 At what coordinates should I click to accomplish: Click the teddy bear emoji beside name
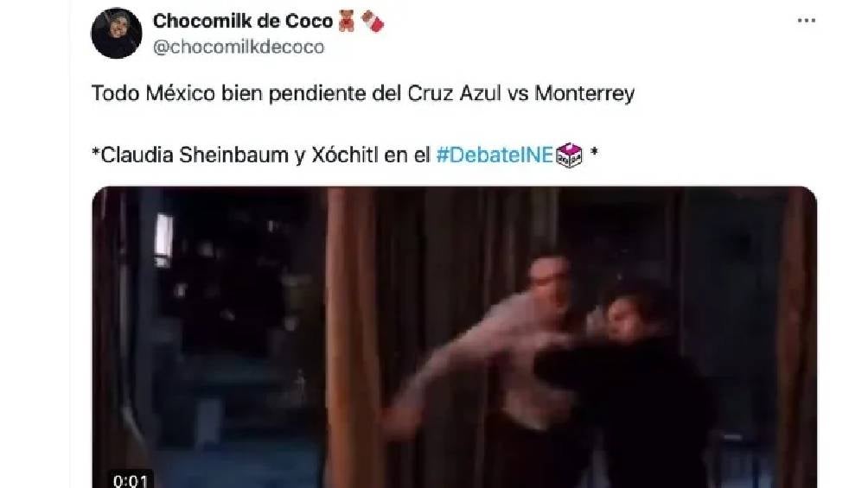point(347,21)
